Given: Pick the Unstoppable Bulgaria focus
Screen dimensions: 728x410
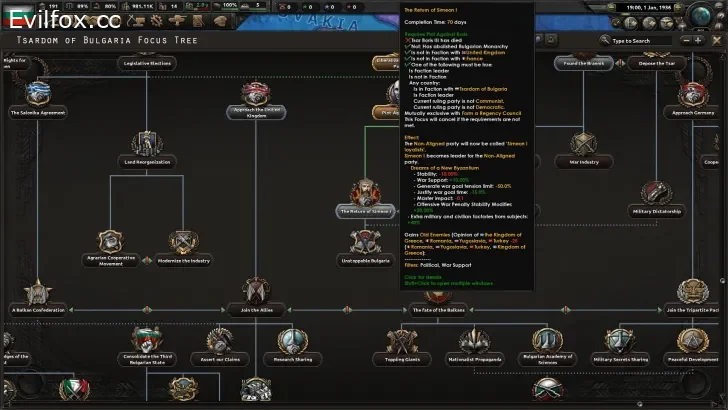Looking at the screenshot, I should coord(365,248).
